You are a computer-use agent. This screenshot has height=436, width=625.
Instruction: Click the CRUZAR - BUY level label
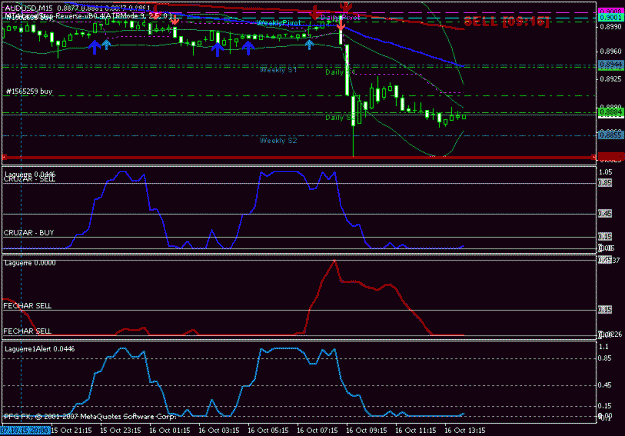point(29,233)
